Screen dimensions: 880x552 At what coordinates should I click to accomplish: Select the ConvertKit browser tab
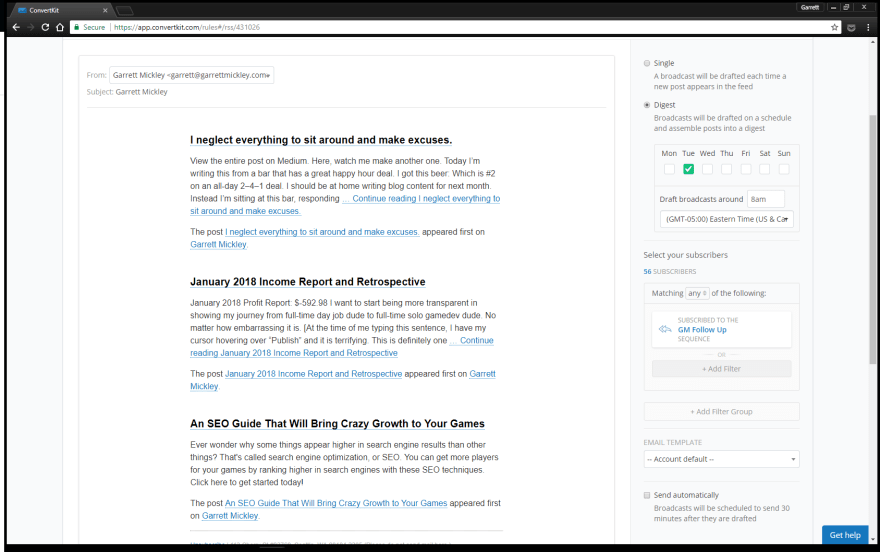click(62, 10)
